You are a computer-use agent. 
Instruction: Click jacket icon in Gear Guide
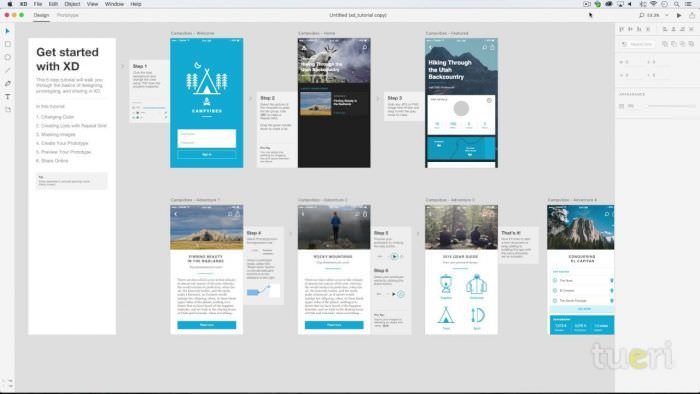point(476,284)
